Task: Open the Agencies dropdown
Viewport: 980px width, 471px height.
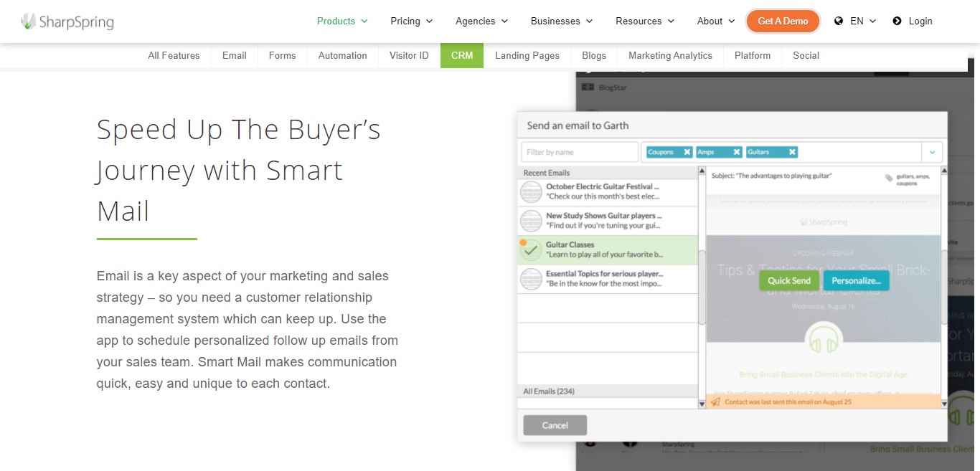Action: click(x=481, y=21)
